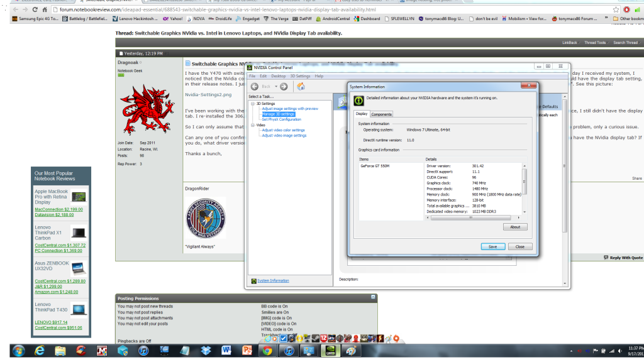Viewport: 644px width, 362px height.
Task: Go to Chrome home page
Action: [x=45, y=9]
